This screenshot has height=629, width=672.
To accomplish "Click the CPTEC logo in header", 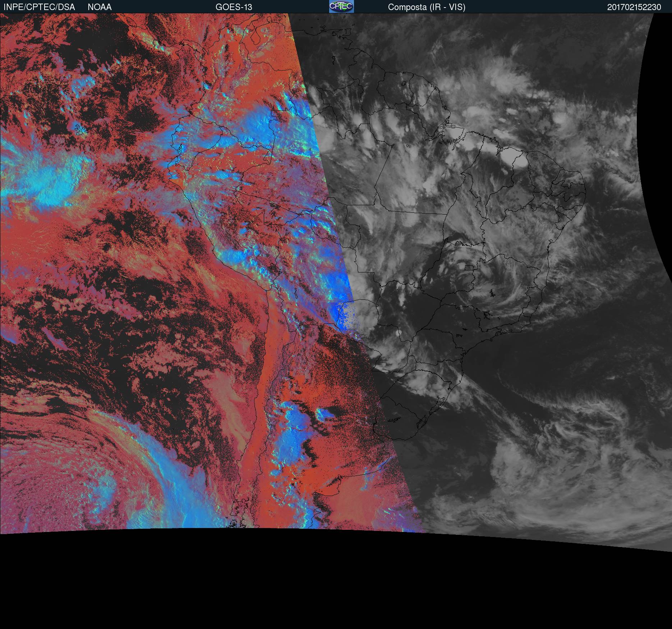I will [341, 6].
